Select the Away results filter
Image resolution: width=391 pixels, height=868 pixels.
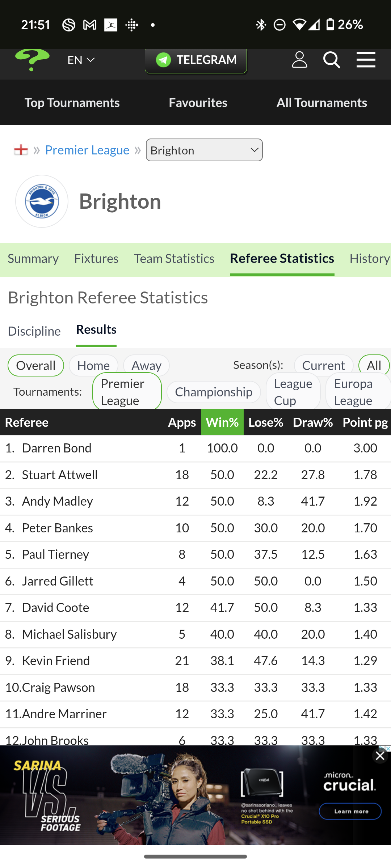pyautogui.click(x=146, y=365)
